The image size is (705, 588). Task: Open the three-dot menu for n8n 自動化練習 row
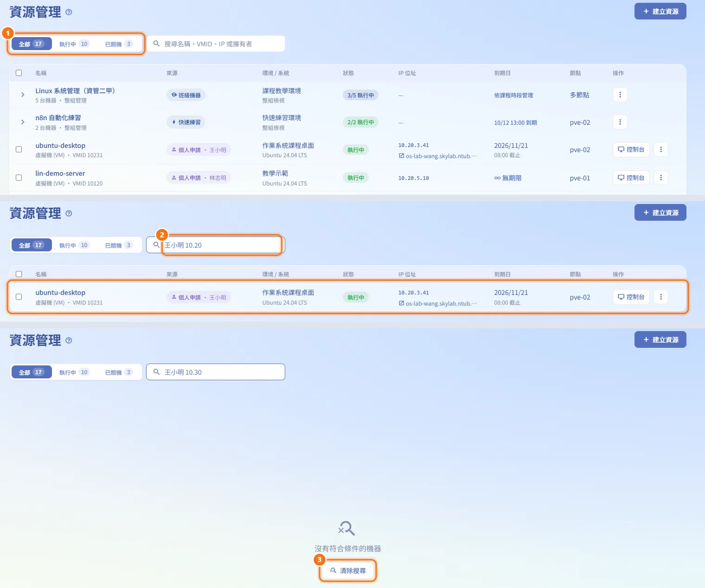[x=620, y=122]
